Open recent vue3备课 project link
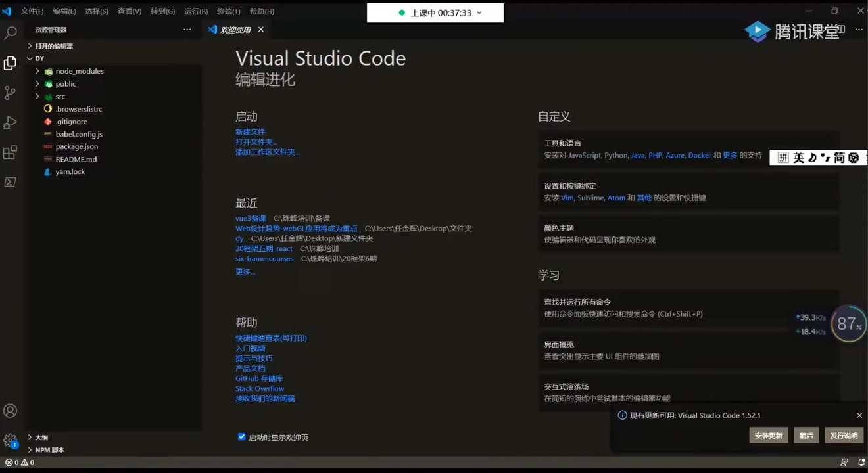This screenshot has height=473, width=868. point(251,219)
